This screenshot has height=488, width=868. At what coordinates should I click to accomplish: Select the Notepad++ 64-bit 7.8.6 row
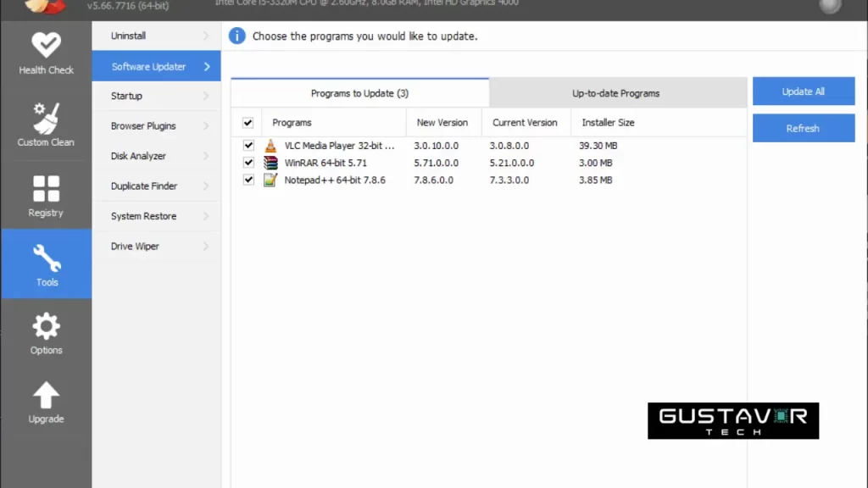(x=489, y=180)
